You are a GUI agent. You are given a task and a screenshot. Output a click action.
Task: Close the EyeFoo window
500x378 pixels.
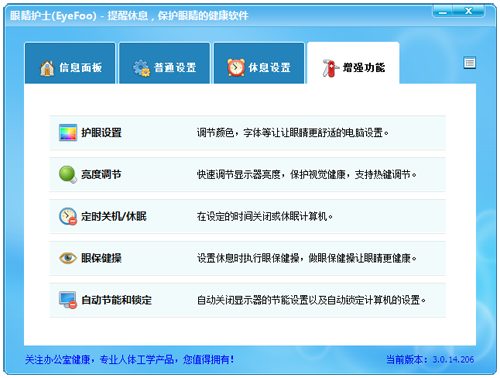click(x=469, y=11)
